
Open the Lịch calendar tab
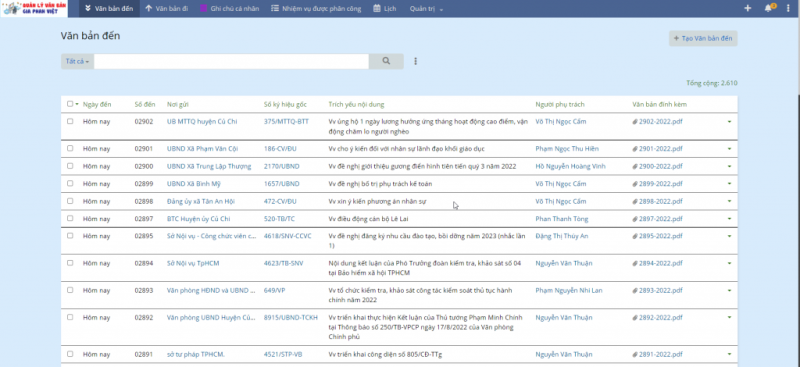(385, 9)
